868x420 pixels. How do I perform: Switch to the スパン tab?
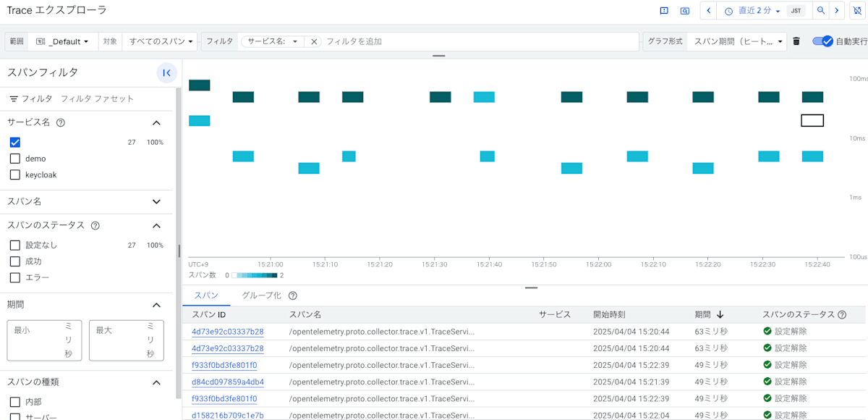pyautogui.click(x=206, y=295)
